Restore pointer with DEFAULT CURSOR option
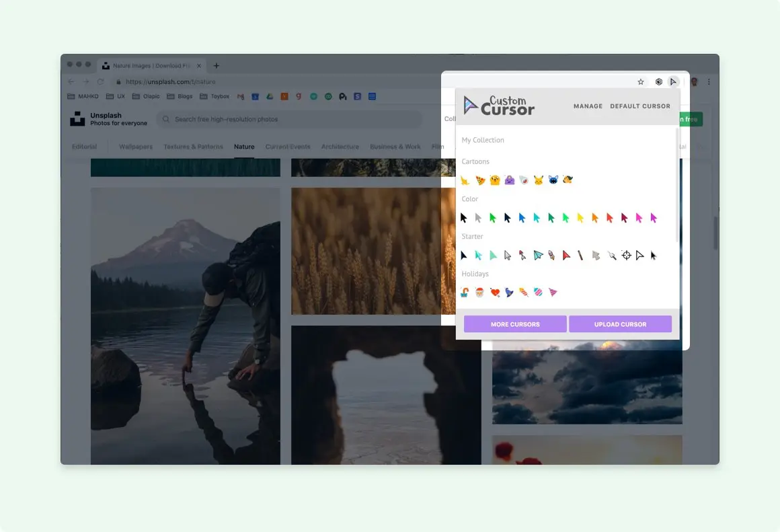 639,106
